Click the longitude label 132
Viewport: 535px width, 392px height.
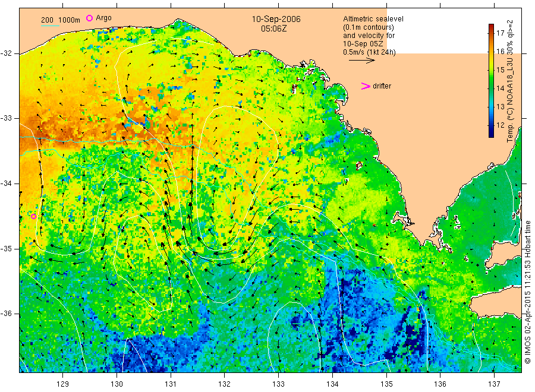pyautogui.click(x=225, y=384)
